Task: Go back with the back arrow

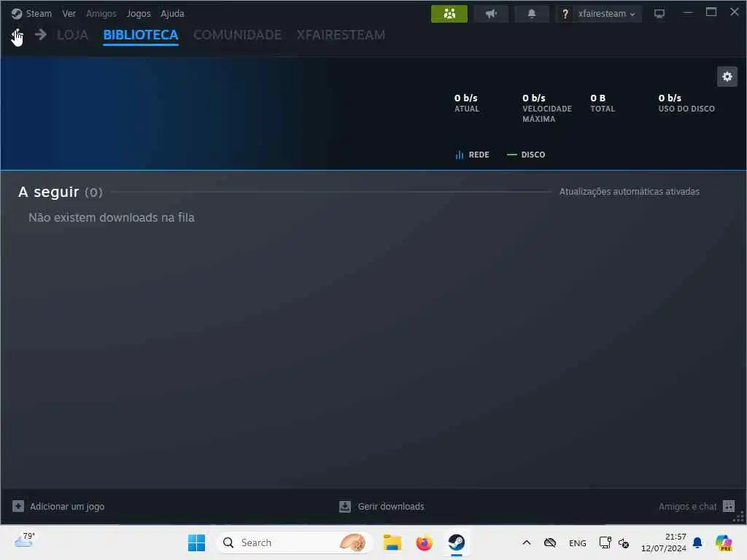Action: pyautogui.click(x=16, y=35)
